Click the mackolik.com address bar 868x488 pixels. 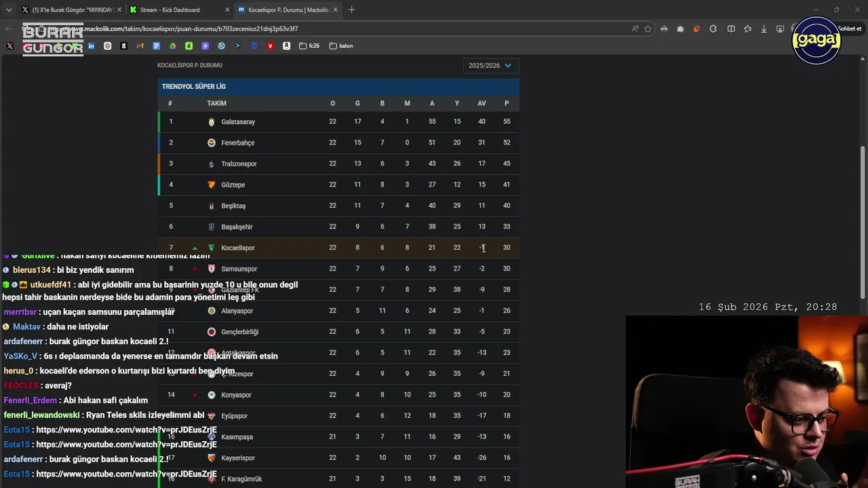(x=339, y=28)
